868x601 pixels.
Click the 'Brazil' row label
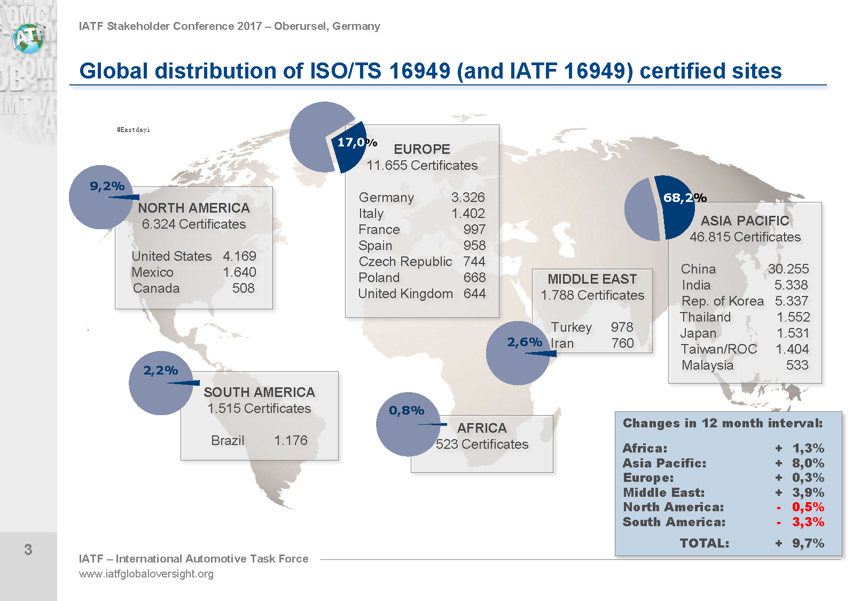click(x=228, y=440)
